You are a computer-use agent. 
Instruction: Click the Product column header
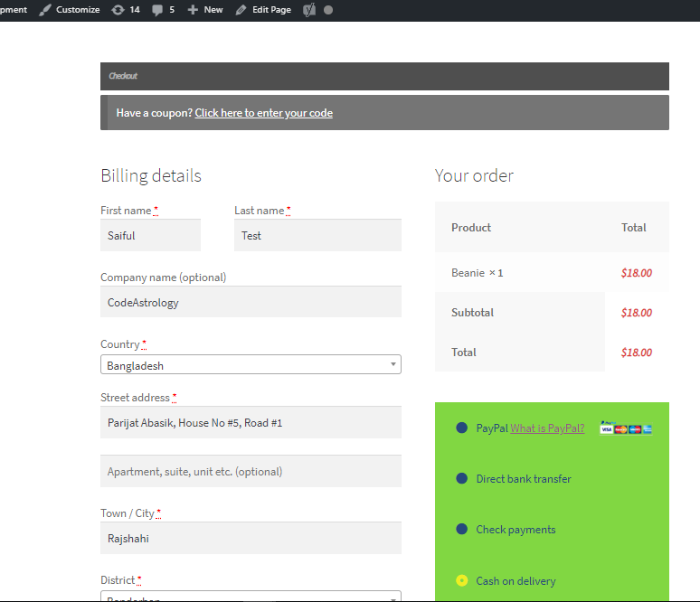coord(471,228)
